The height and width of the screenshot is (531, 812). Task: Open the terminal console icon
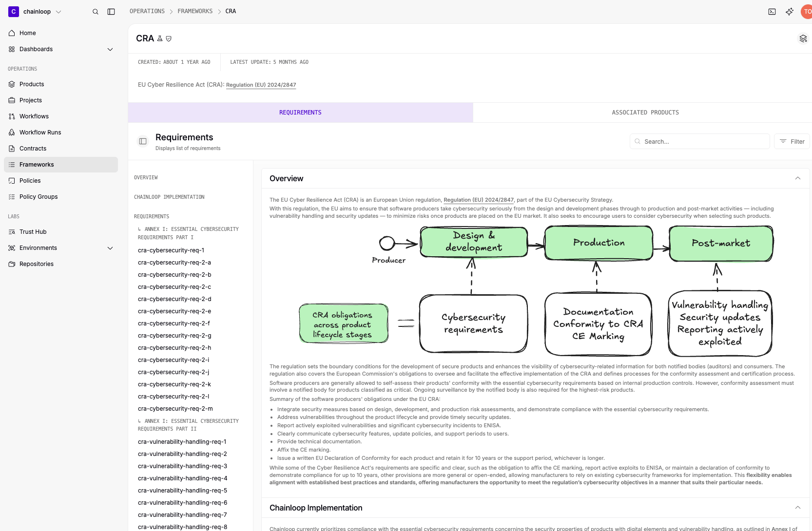click(772, 12)
